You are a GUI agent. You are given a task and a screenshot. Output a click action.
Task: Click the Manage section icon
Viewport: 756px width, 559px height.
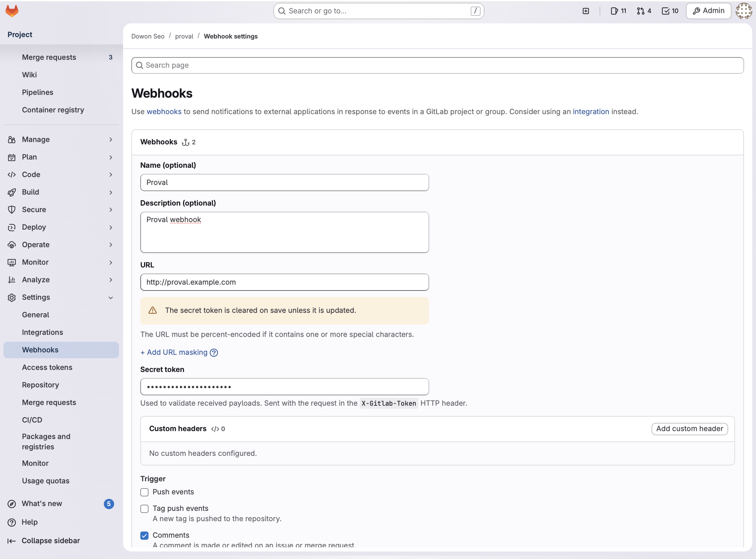pyautogui.click(x=12, y=140)
